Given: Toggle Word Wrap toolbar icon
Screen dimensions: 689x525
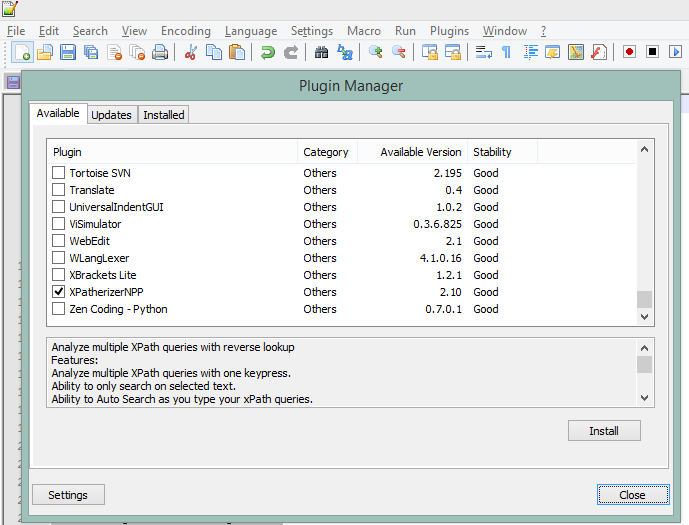Looking at the screenshot, I should coord(483,52).
